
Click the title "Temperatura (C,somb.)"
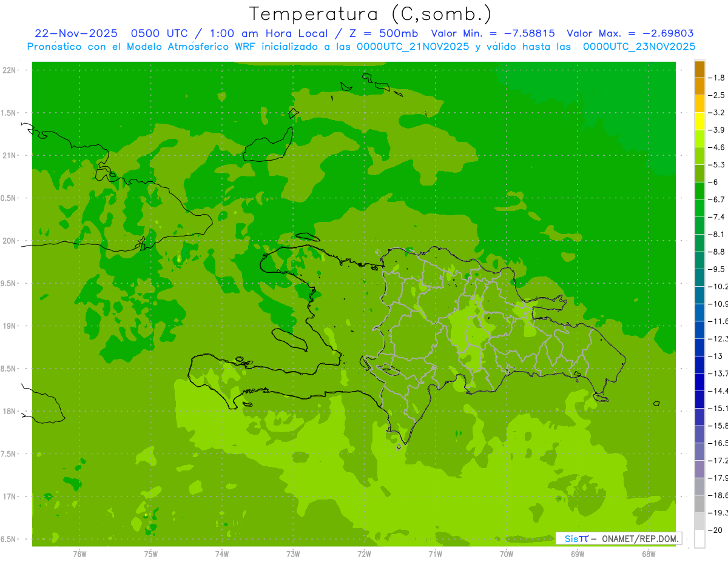(371, 14)
